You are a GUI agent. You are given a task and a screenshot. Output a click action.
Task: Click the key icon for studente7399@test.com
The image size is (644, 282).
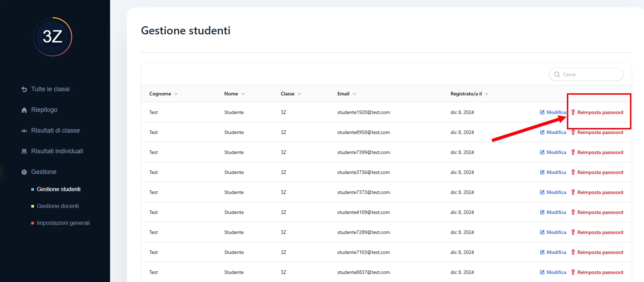pos(573,152)
